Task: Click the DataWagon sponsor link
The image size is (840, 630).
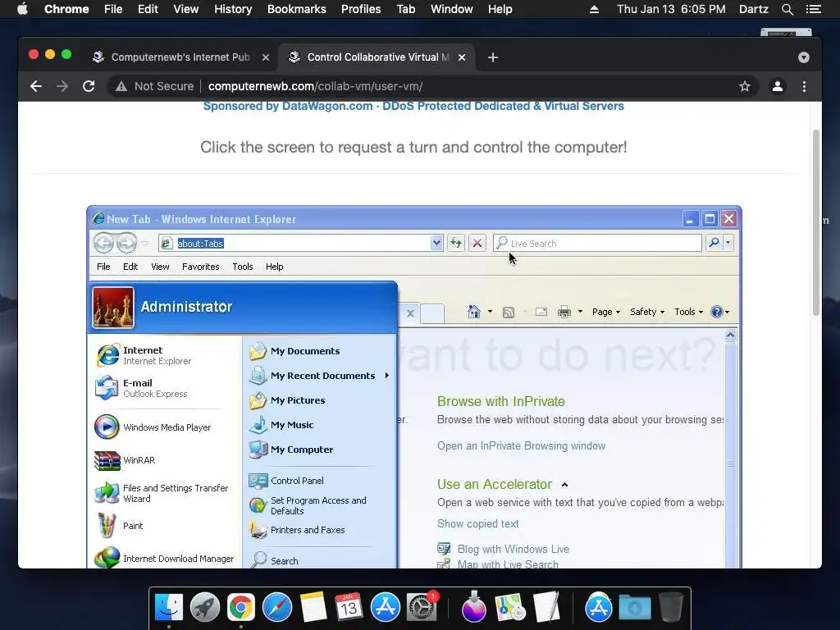Action: click(x=413, y=106)
